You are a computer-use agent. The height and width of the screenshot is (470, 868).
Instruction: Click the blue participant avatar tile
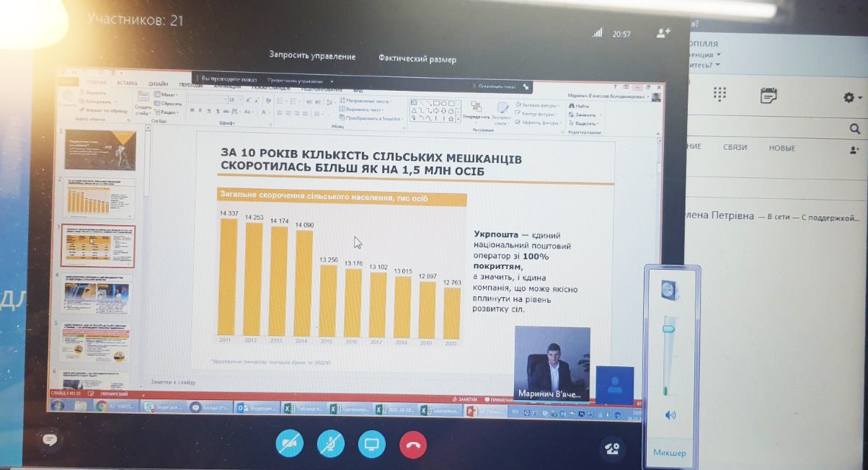coord(615,385)
